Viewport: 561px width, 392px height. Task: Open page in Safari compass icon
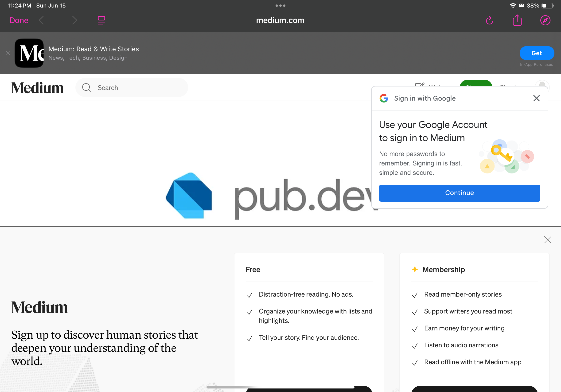[x=545, y=20]
